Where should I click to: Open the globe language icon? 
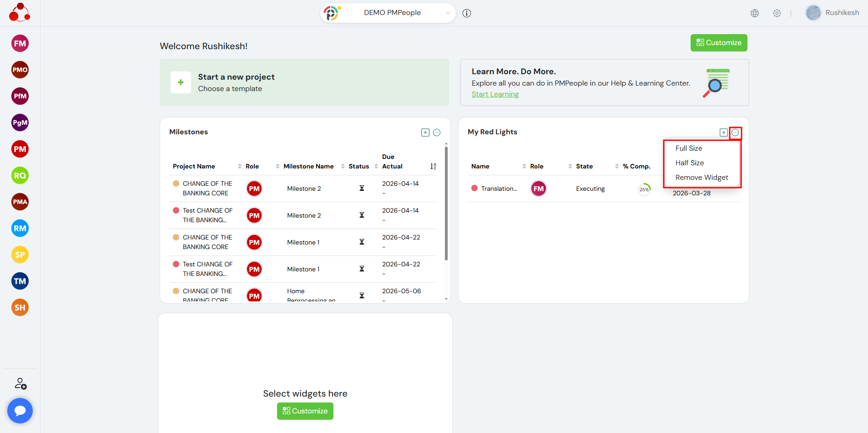coord(755,13)
